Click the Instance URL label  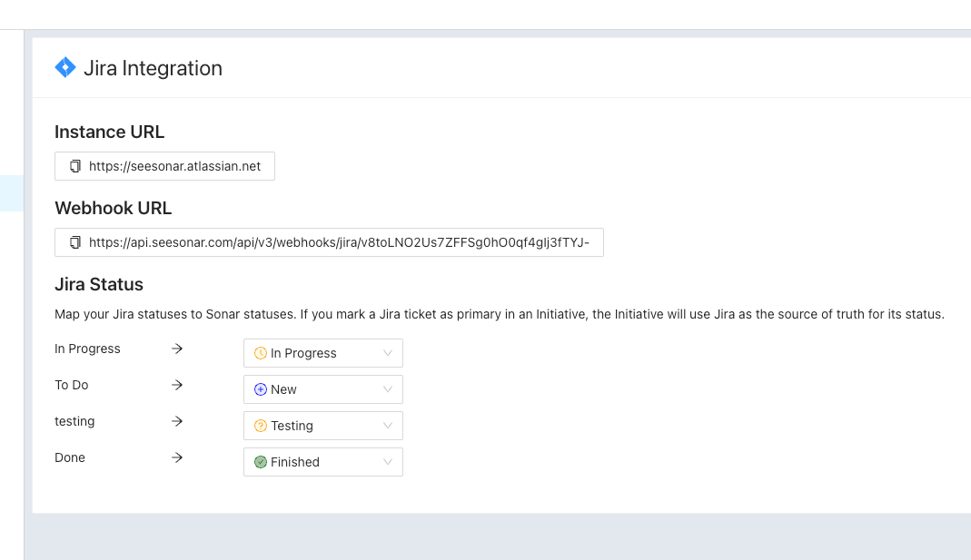tap(109, 132)
